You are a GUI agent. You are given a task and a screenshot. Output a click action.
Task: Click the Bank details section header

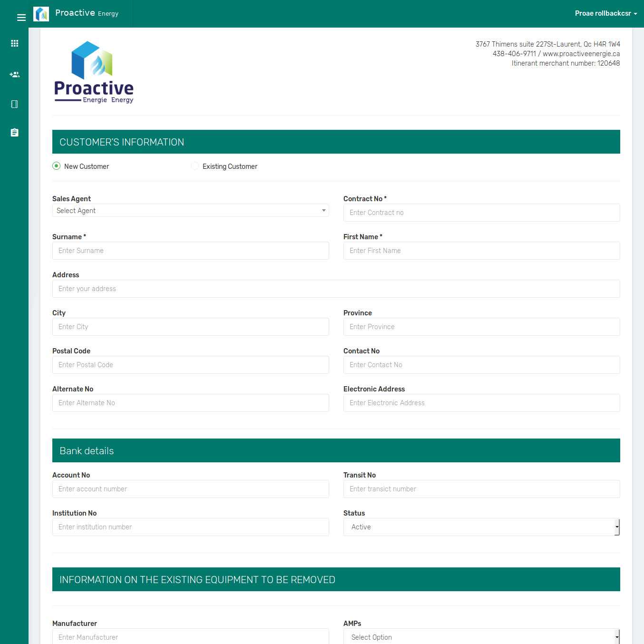pos(336,450)
